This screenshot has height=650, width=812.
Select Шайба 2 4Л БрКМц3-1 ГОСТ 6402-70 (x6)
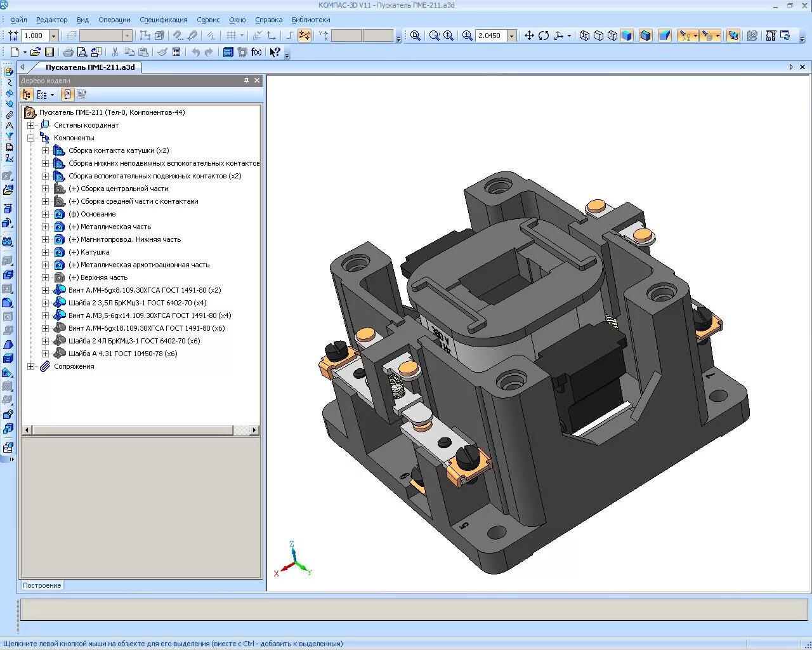coord(134,341)
